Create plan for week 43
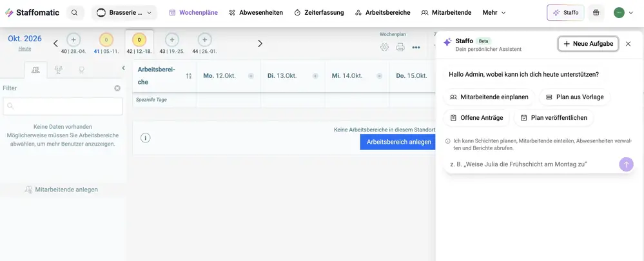Image resolution: width=644 pixels, height=261 pixels. pos(172,40)
